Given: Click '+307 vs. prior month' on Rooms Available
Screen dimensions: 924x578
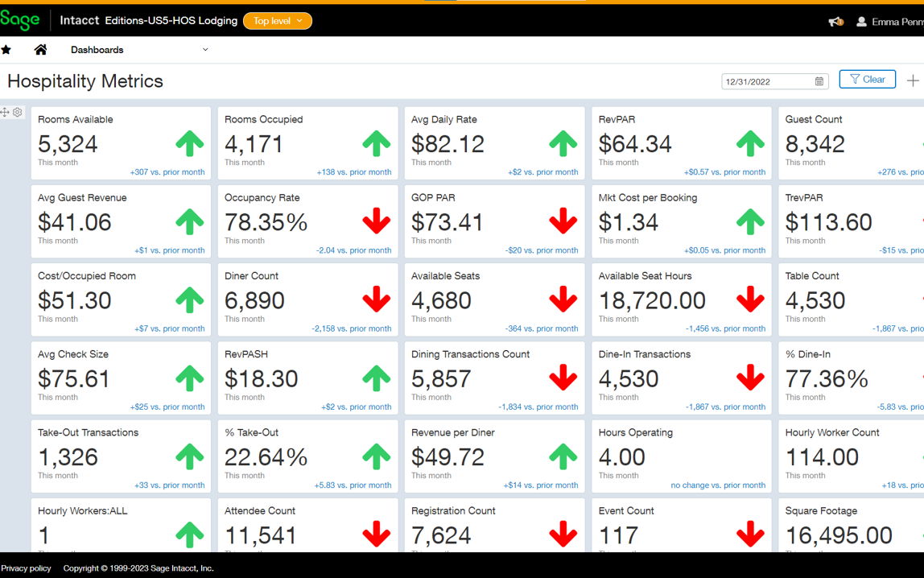Looking at the screenshot, I should pyautogui.click(x=167, y=172).
